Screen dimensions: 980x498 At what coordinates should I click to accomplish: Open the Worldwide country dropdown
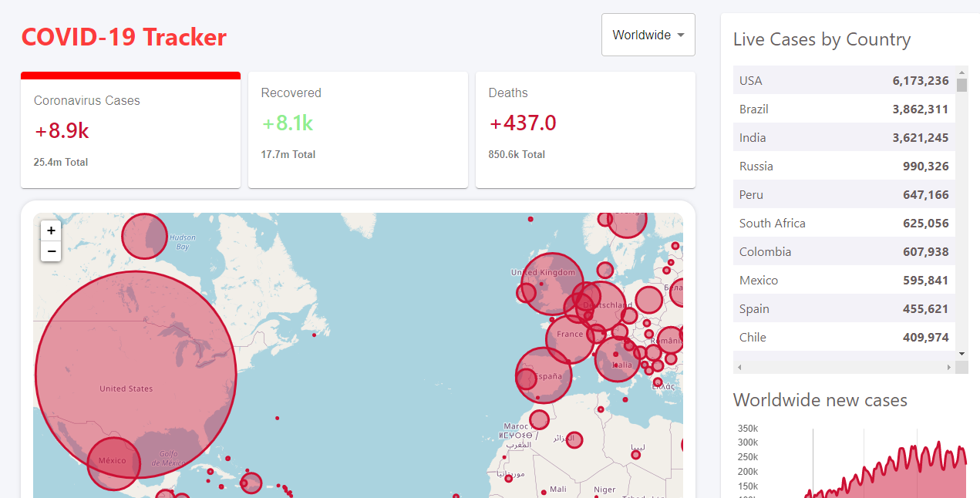click(648, 35)
